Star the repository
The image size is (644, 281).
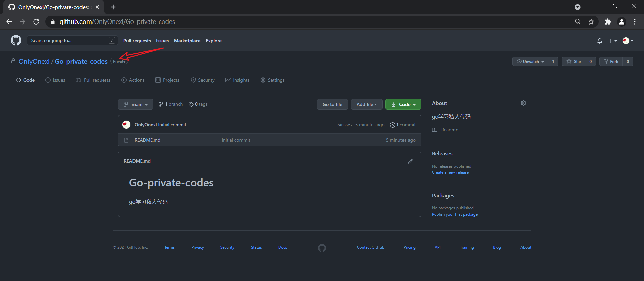tap(574, 61)
